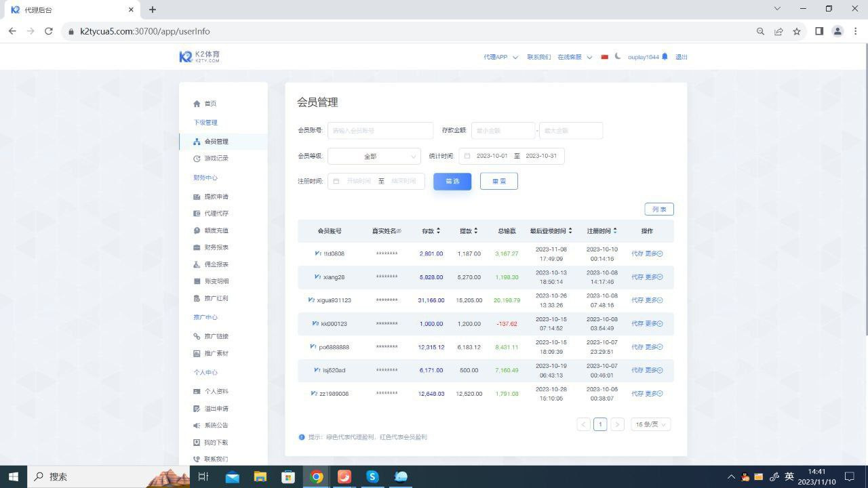Click the 推广素材 image icon
Viewport: 868px width, 488px height.
tap(197, 354)
